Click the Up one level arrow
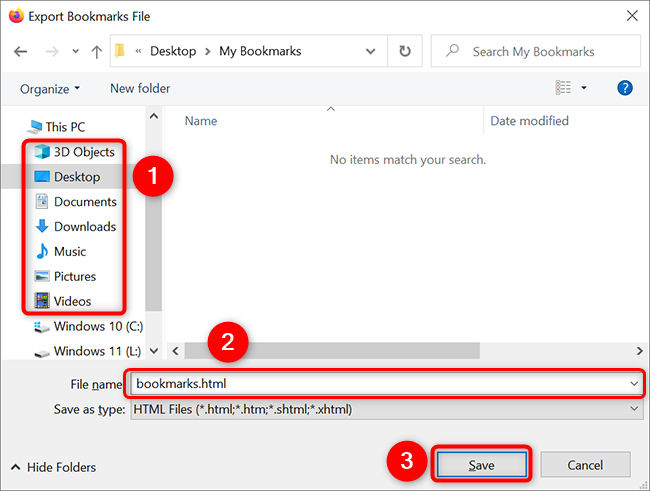The height and width of the screenshot is (491, 650). (x=96, y=51)
